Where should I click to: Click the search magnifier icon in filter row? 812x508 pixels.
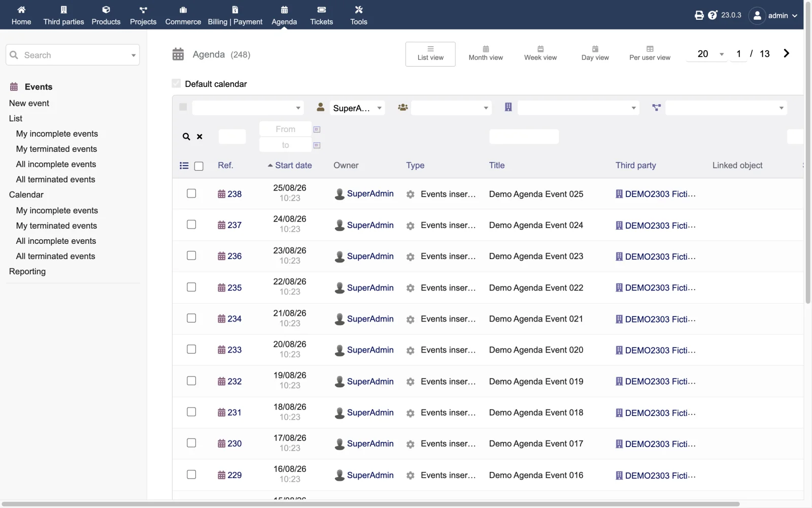tap(186, 137)
